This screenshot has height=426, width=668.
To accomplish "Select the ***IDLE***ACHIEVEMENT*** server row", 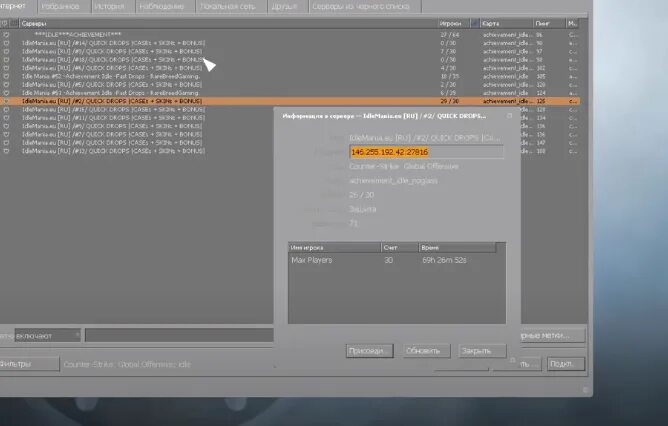I will [290, 35].
